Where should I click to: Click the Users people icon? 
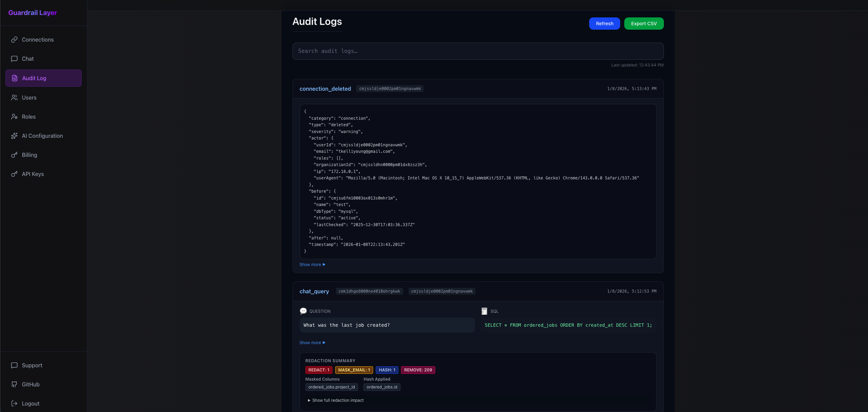tap(14, 98)
